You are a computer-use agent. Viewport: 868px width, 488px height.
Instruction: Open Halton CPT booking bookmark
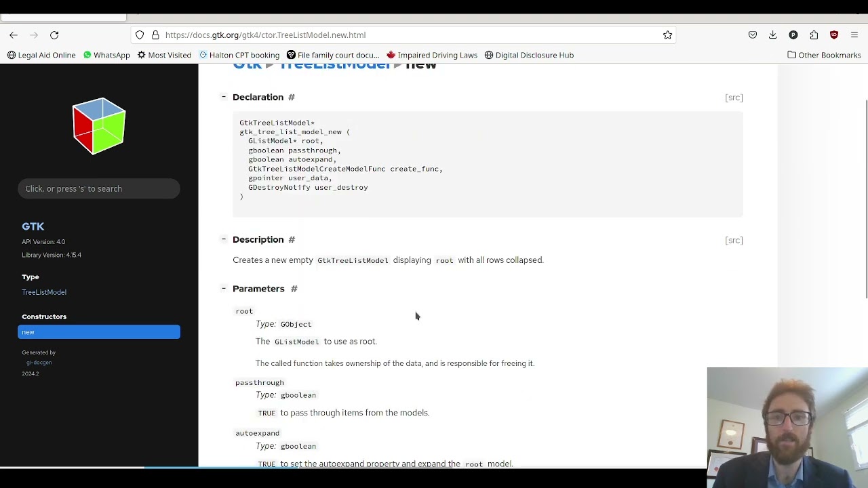239,55
